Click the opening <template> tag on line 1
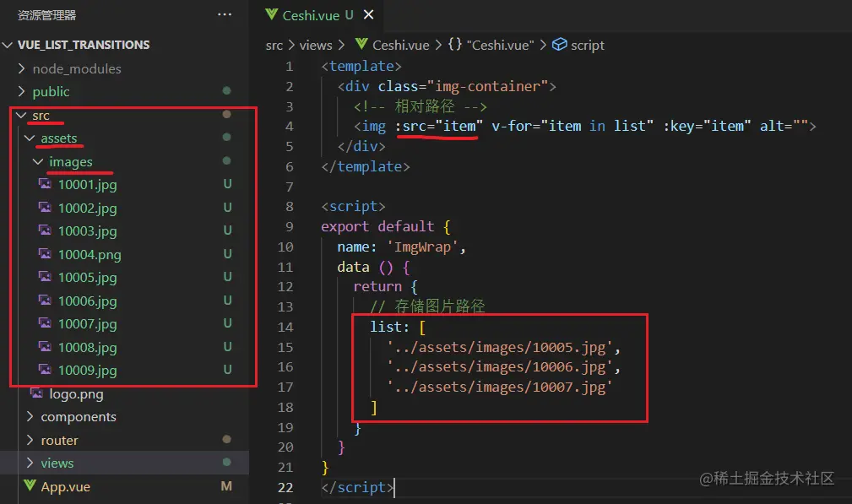This screenshot has width=852, height=504. click(361, 66)
